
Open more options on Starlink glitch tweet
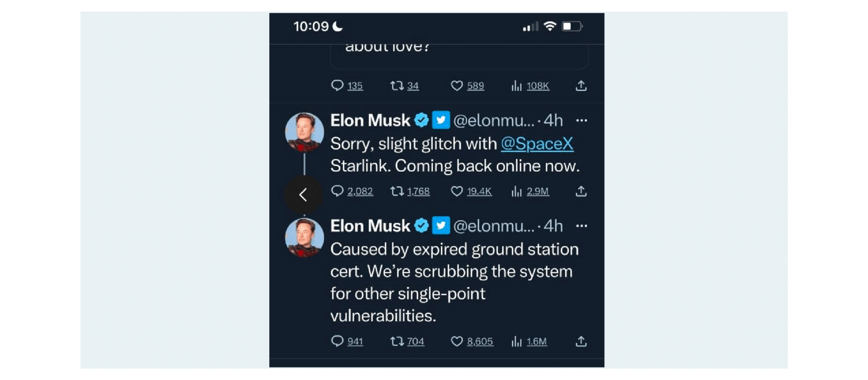[581, 120]
